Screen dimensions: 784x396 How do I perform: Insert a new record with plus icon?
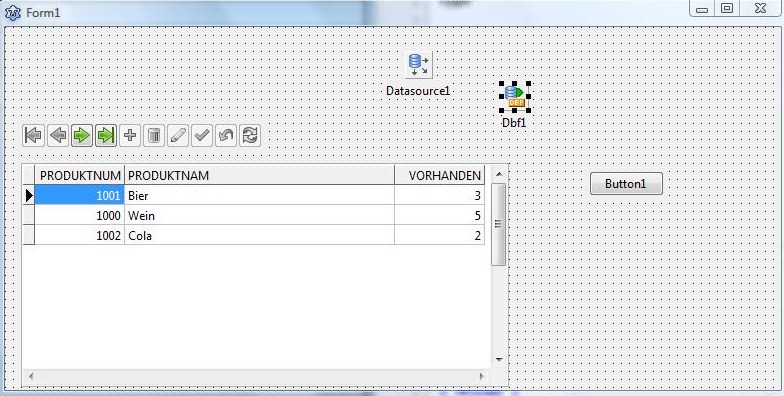(x=130, y=136)
